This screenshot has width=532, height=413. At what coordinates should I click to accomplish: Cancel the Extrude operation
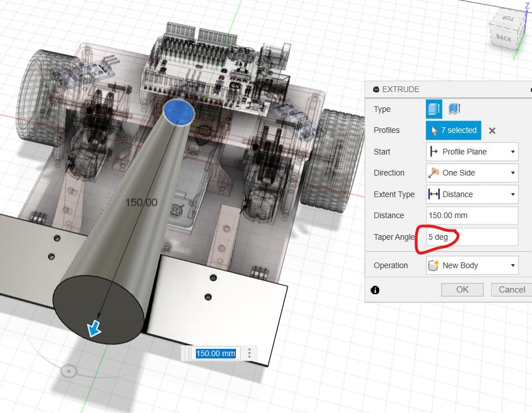(x=511, y=290)
